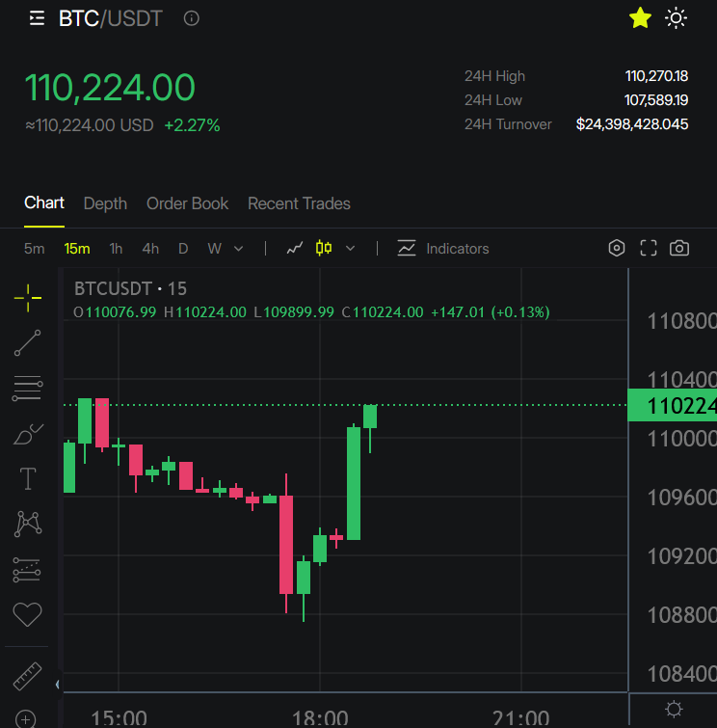Select the 1h timeframe
The height and width of the screenshot is (728, 717).
[x=116, y=249]
